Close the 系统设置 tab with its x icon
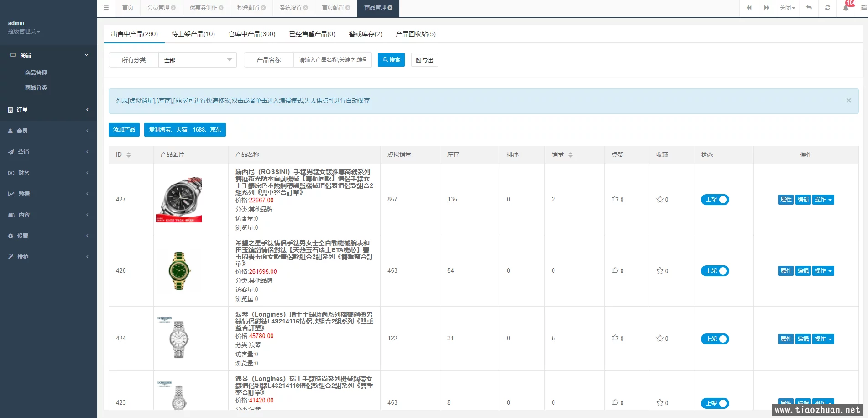Screen dimensions: 868x418 click(x=306, y=8)
